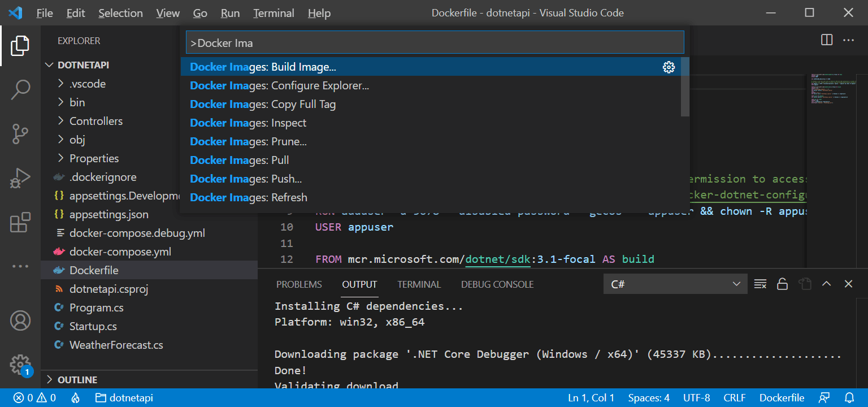Open the Run and Debug view
Image resolution: width=868 pixels, height=407 pixels.
(x=20, y=179)
